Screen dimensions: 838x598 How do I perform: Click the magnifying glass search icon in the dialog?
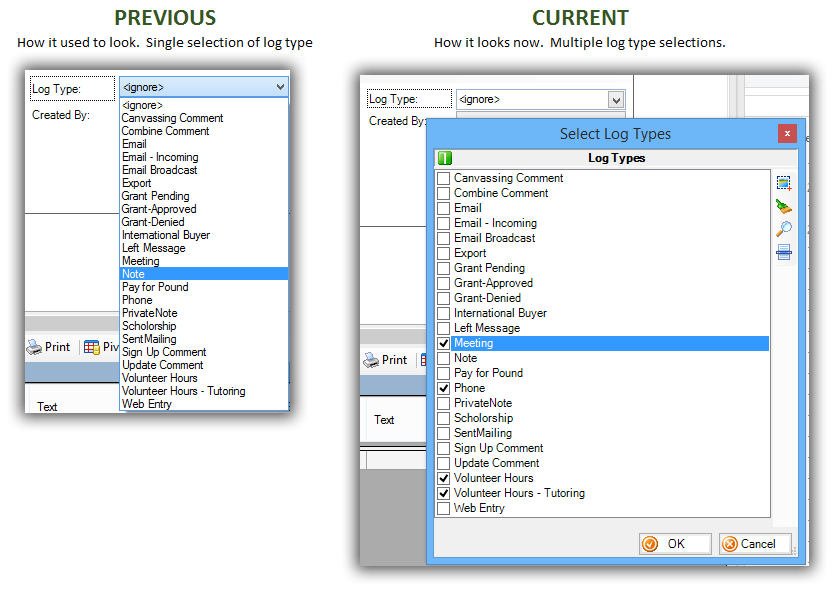click(x=784, y=229)
